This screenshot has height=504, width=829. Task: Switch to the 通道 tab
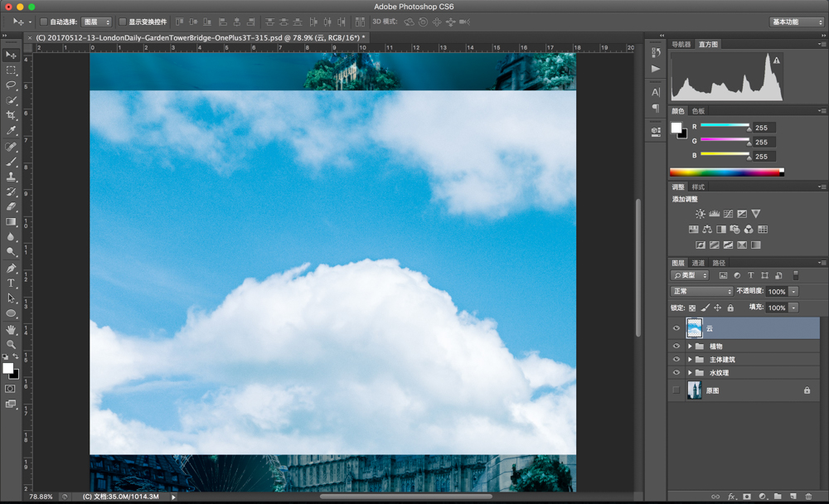pos(698,263)
